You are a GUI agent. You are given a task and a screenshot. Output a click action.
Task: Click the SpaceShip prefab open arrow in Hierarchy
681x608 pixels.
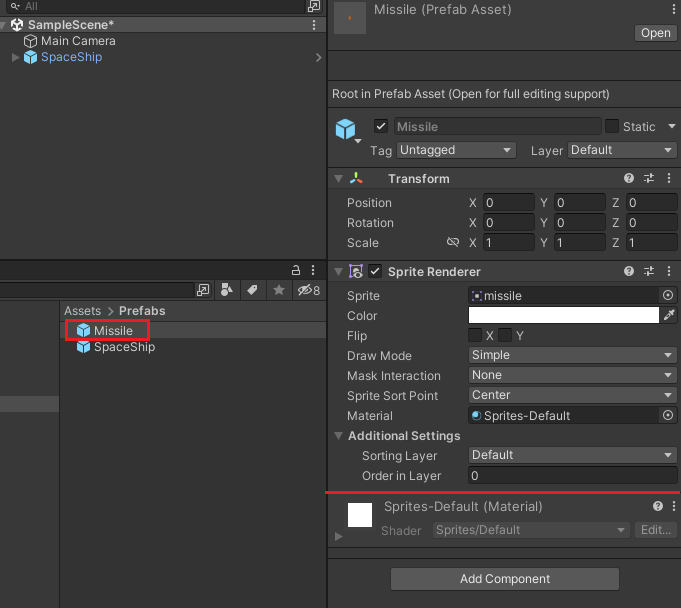(319, 57)
